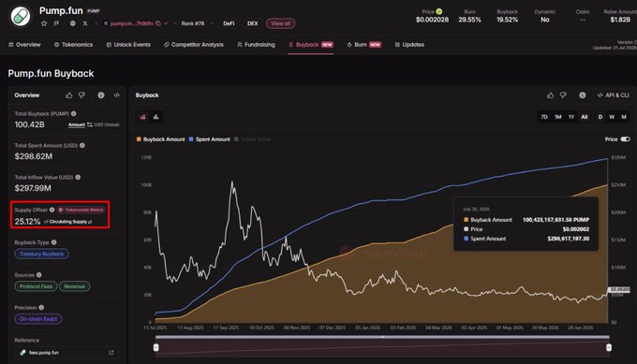Dislike the Buyback chart with thumbs down
Viewport: 637px width, 364px height.
[x=564, y=95]
